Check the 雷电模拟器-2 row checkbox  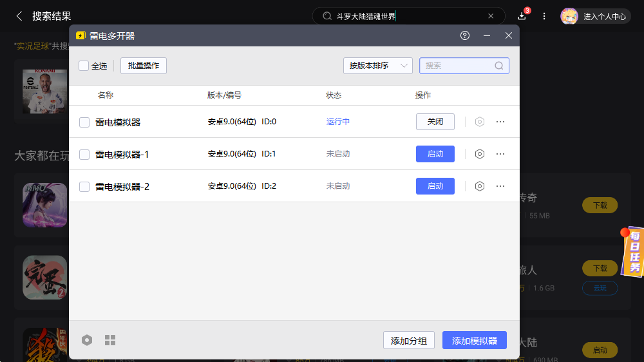coord(84,187)
